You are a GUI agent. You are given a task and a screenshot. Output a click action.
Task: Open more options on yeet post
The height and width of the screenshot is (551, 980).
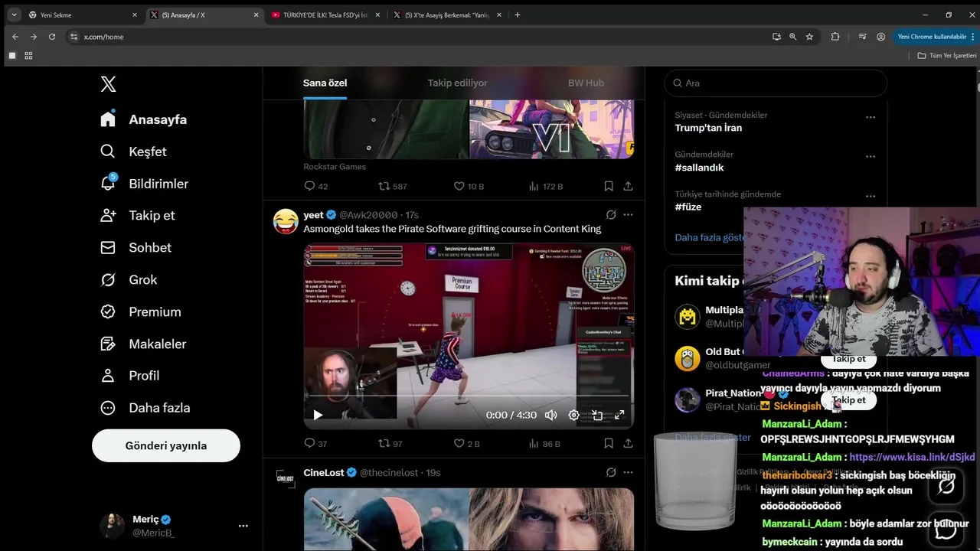pyautogui.click(x=628, y=215)
